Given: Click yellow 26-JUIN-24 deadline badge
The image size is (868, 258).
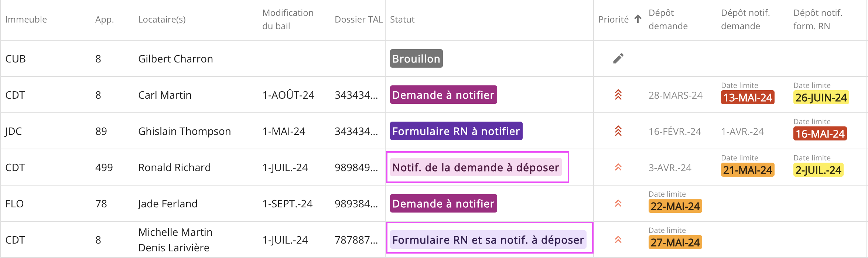Looking at the screenshot, I should pos(821,98).
